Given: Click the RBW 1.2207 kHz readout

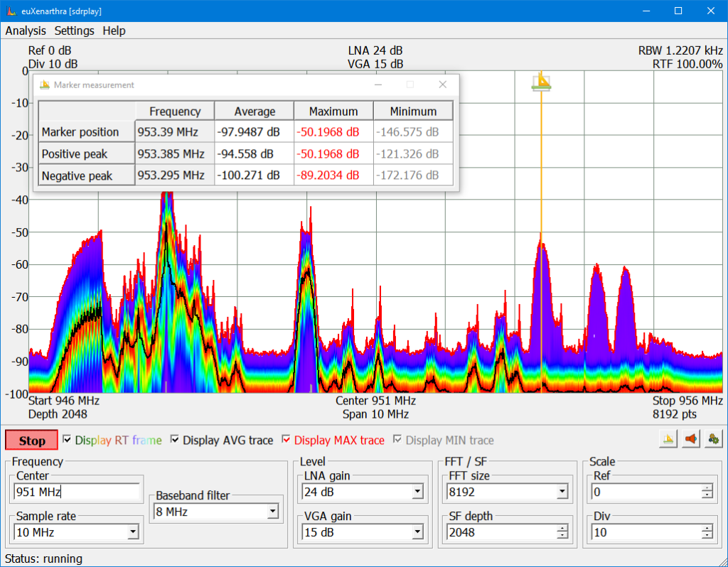Looking at the screenshot, I should pyautogui.click(x=680, y=50).
